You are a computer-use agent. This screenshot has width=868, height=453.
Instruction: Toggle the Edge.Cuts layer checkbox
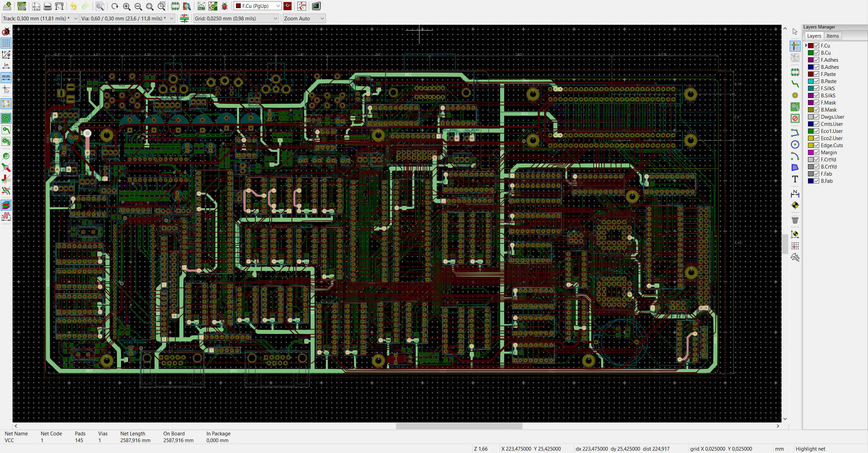[817, 145]
